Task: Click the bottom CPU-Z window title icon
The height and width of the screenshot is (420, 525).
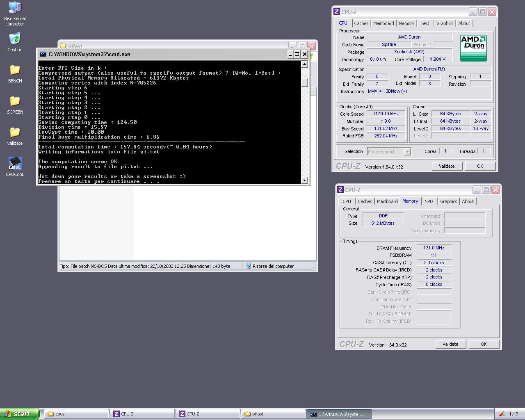Action: click(340, 190)
